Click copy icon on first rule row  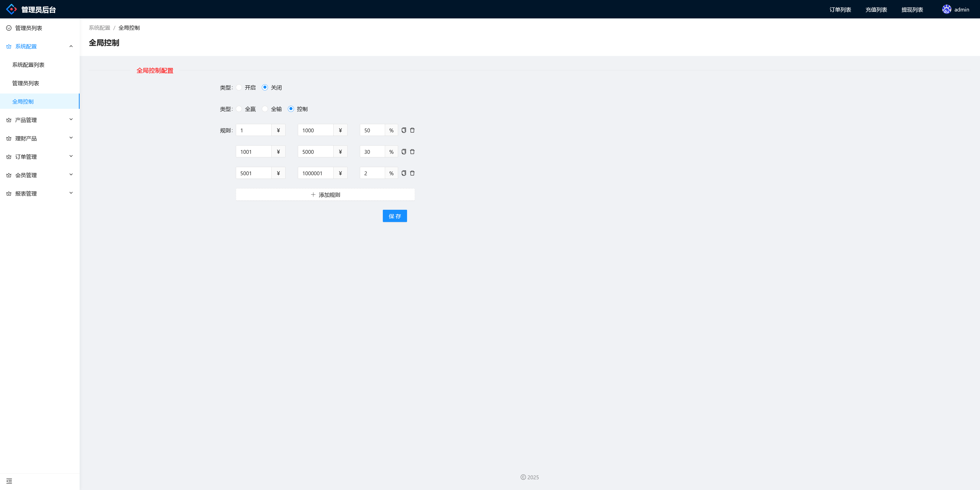pyautogui.click(x=404, y=130)
